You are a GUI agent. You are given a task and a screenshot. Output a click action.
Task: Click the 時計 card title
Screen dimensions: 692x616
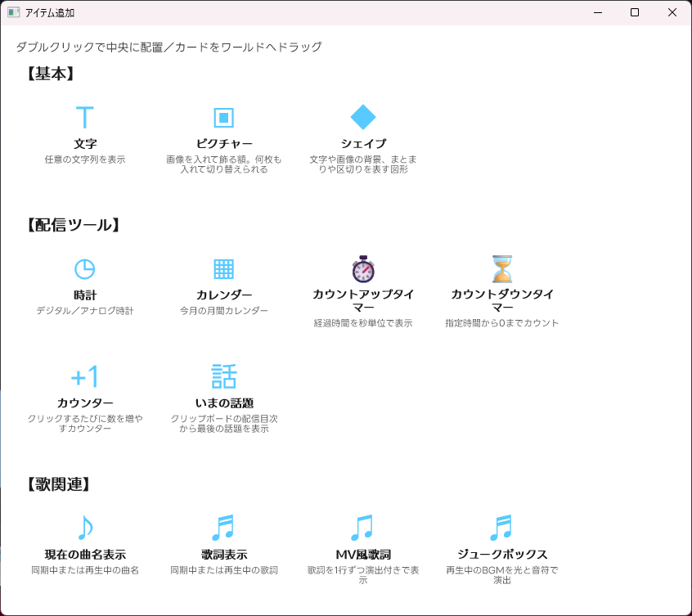pyautogui.click(x=85, y=295)
